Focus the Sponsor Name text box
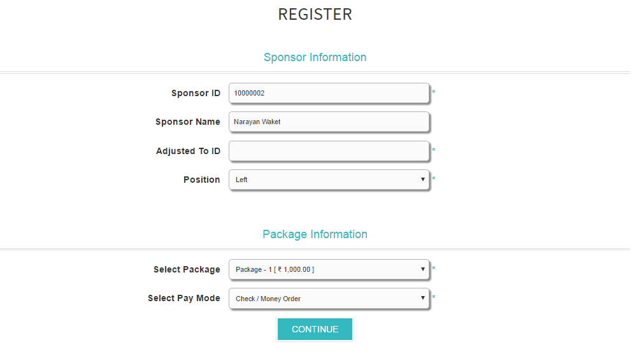 (329, 122)
